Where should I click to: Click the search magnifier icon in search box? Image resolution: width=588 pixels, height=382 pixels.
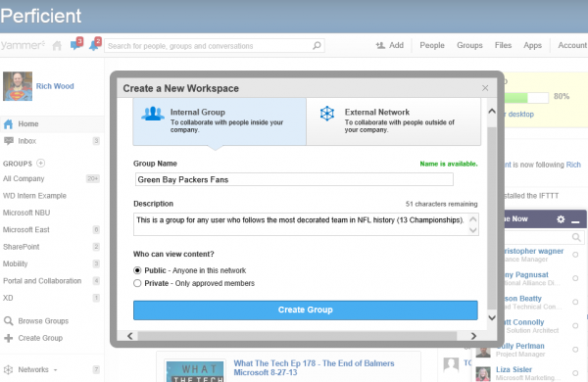317,46
